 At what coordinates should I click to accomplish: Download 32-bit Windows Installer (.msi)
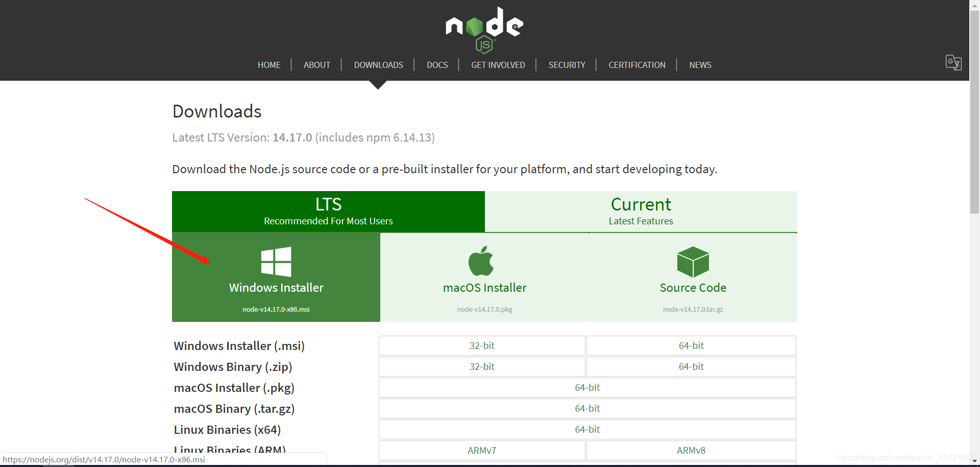tap(482, 345)
